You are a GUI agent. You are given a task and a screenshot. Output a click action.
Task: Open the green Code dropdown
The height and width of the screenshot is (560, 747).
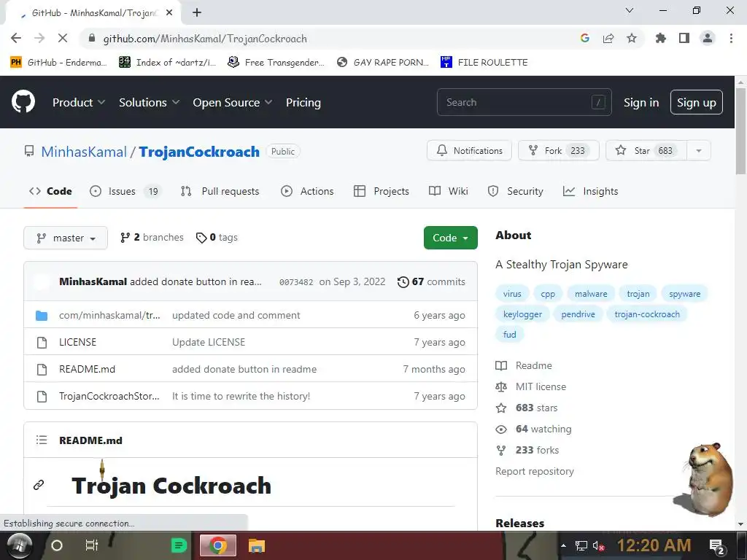click(451, 238)
